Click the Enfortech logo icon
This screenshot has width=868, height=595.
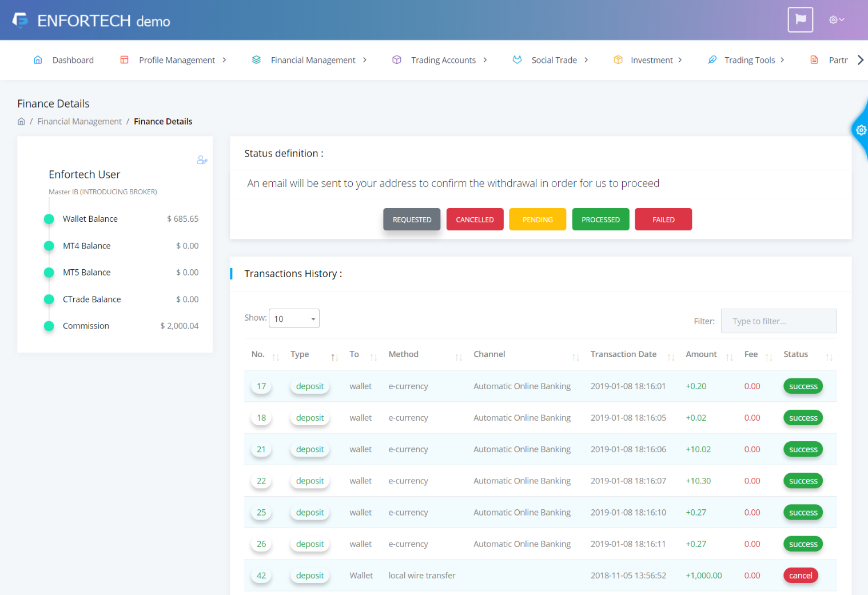(21, 21)
